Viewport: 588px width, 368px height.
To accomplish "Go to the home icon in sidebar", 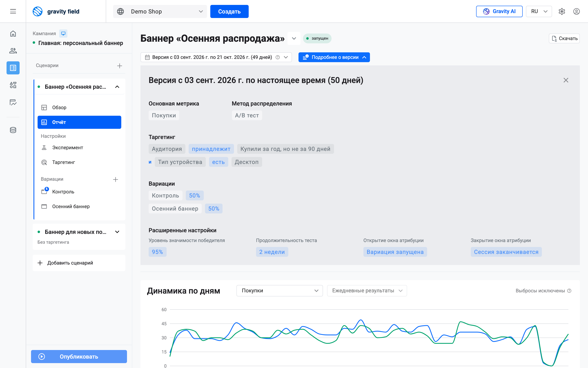I will 13,34.
